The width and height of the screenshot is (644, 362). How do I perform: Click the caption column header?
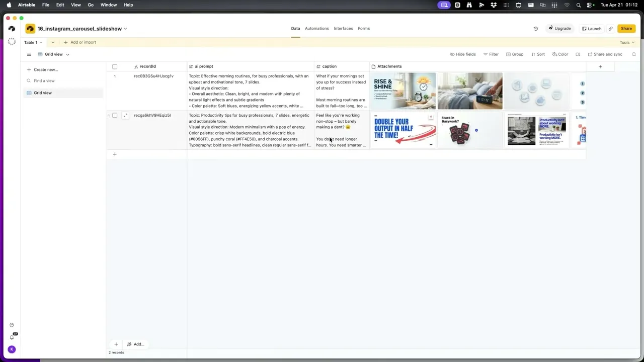[x=342, y=66]
